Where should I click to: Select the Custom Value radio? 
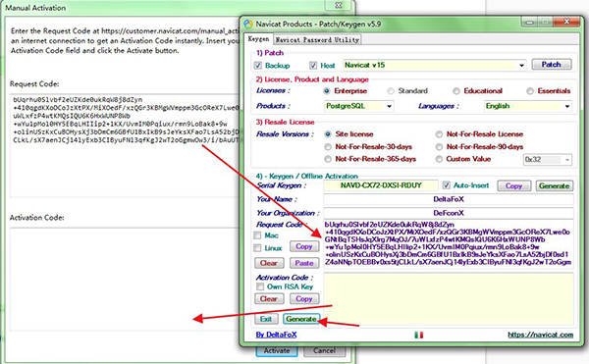[x=439, y=159]
